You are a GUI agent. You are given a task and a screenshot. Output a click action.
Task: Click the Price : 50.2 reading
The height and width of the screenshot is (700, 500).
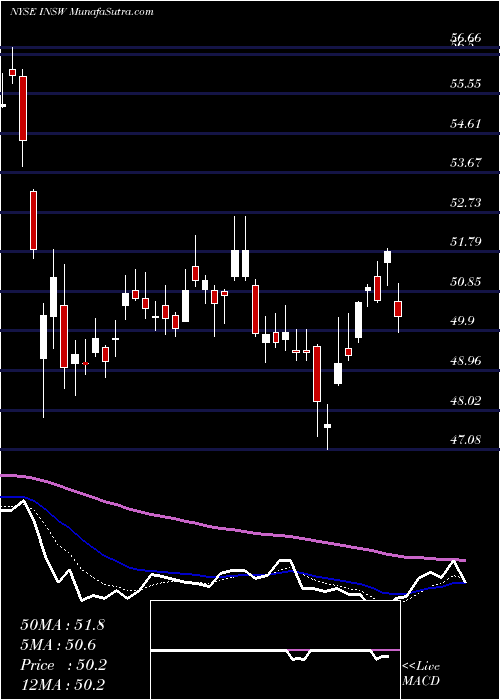63,665
